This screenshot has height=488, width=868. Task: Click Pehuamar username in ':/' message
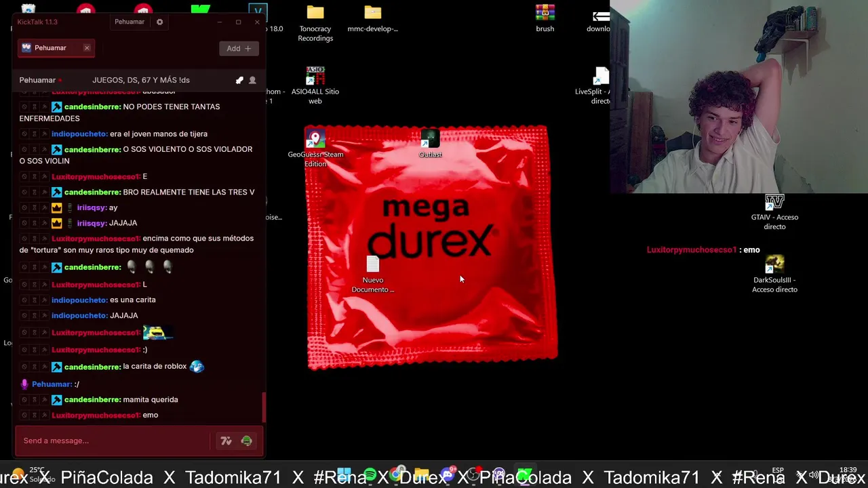tap(52, 384)
